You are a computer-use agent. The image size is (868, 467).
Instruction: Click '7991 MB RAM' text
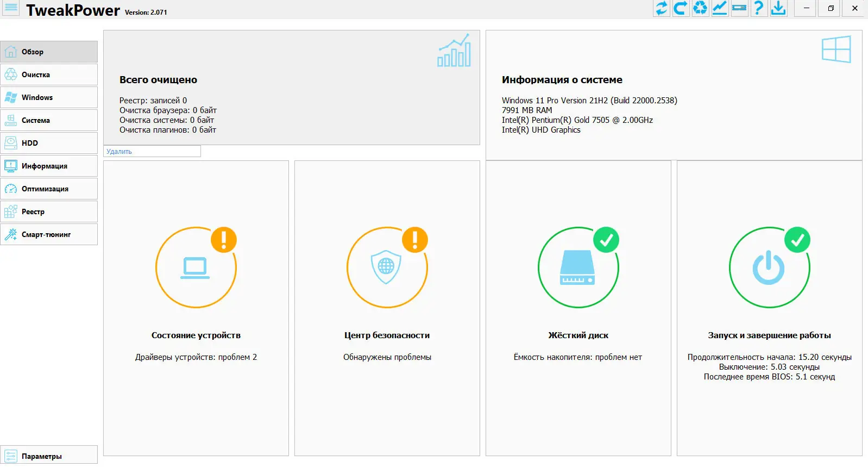pyautogui.click(x=527, y=110)
